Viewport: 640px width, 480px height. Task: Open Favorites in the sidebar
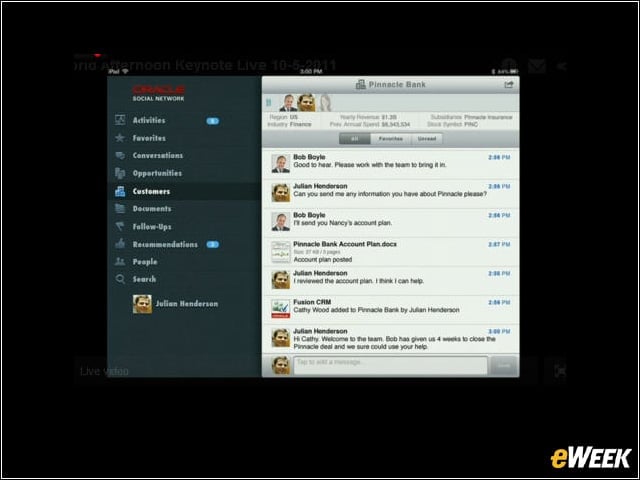(149, 138)
